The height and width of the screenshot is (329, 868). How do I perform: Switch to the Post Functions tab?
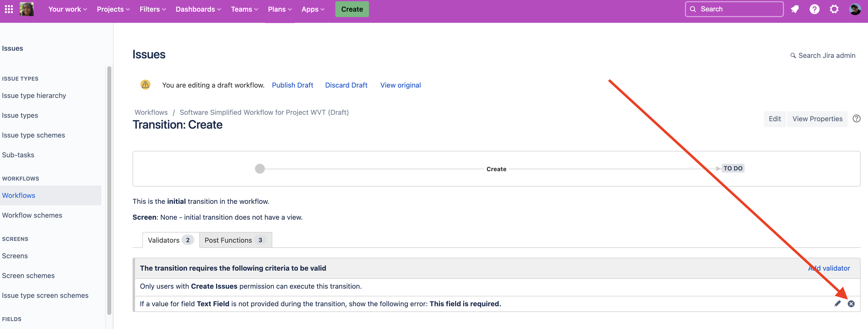coord(235,240)
